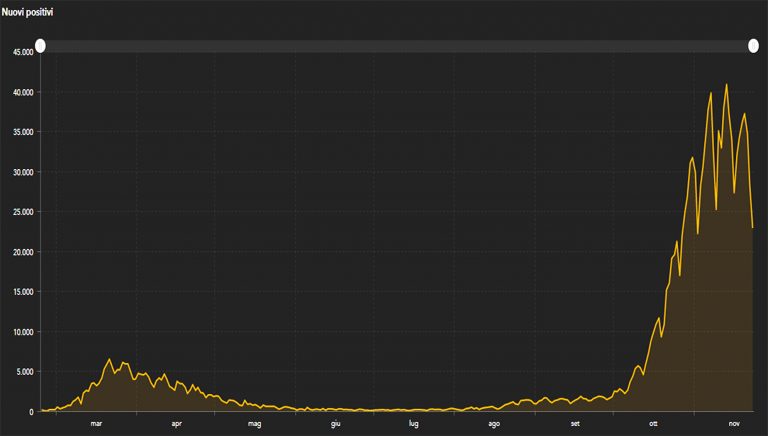Click the March peak of the curve
Screen dimensions: 768x436
click(109, 359)
